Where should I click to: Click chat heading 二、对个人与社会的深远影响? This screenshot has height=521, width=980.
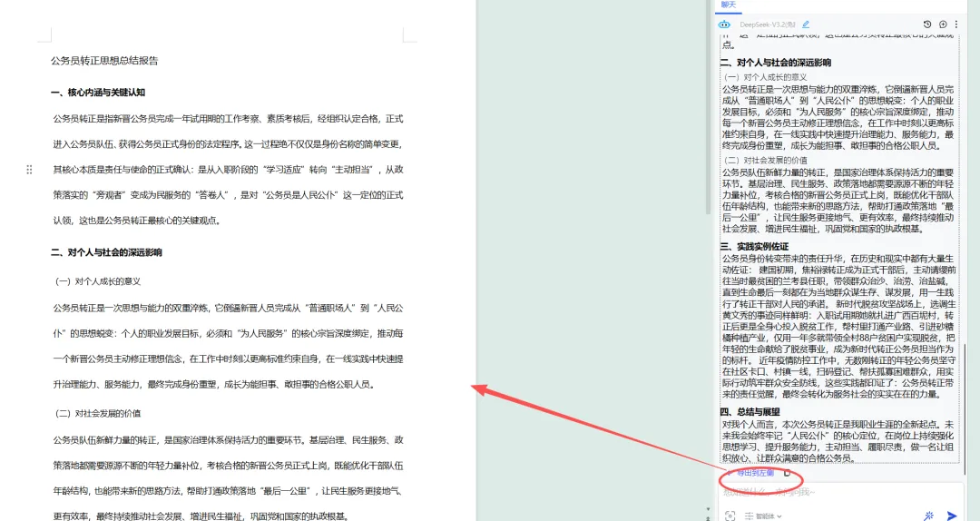776,63
